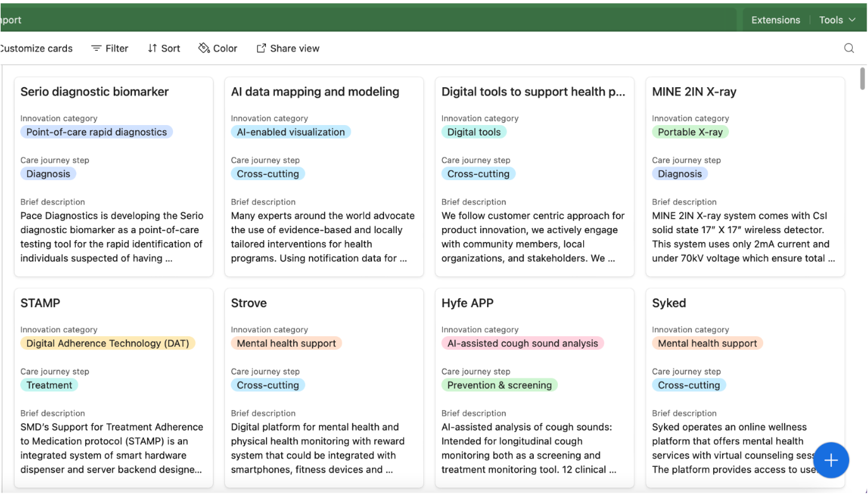
Task: Click the Pace Diagnostics description text
Action: tap(112, 237)
